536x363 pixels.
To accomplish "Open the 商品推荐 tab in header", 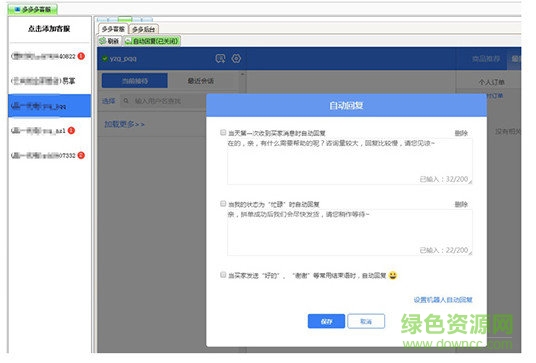I will point(486,59).
